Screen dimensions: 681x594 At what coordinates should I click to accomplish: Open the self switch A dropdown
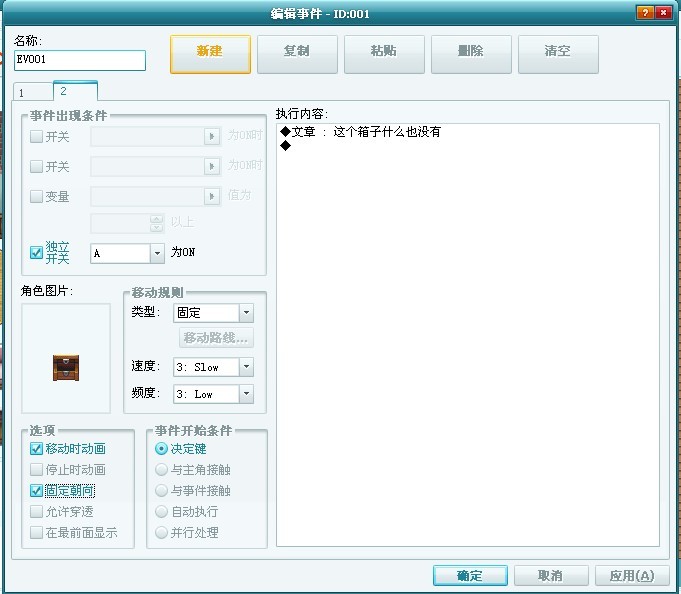(x=157, y=253)
